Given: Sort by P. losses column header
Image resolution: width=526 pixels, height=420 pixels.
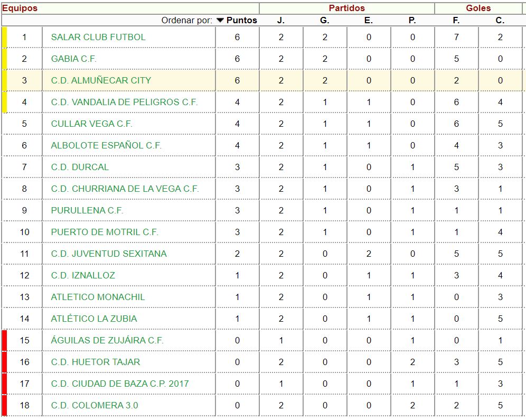Looking at the screenshot, I should click(412, 21).
